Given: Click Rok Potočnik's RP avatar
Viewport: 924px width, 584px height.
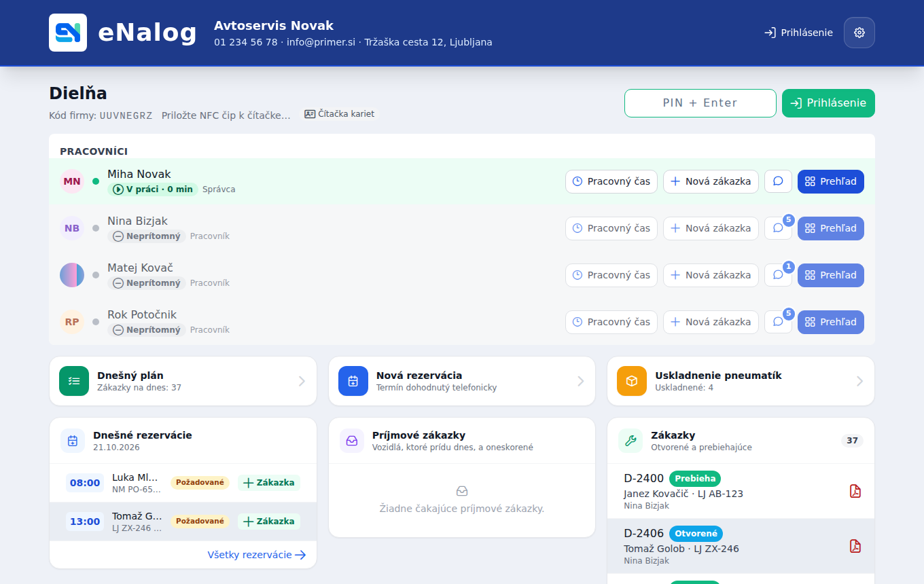Looking at the screenshot, I should click(72, 322).
